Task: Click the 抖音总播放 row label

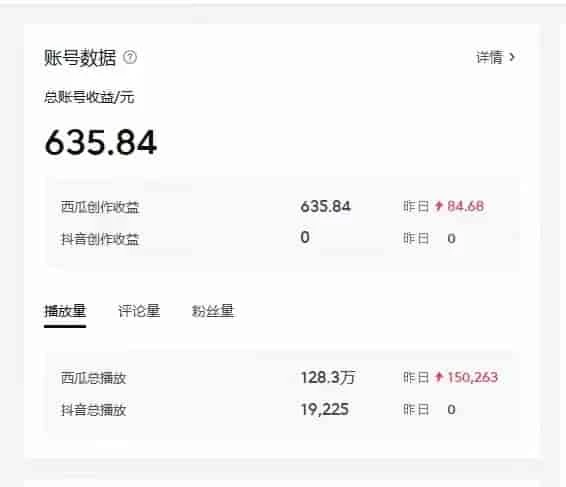Action: (x=93, y=410)
